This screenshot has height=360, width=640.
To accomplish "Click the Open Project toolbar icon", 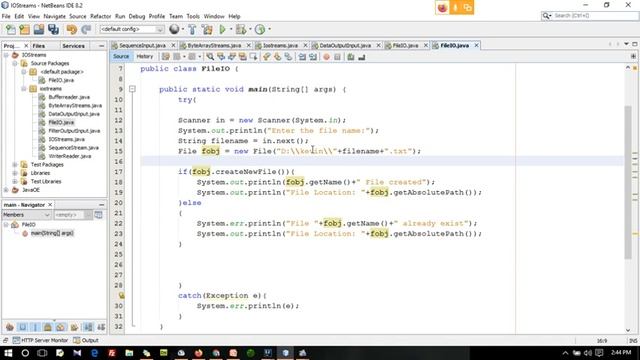I will (39, 29).
